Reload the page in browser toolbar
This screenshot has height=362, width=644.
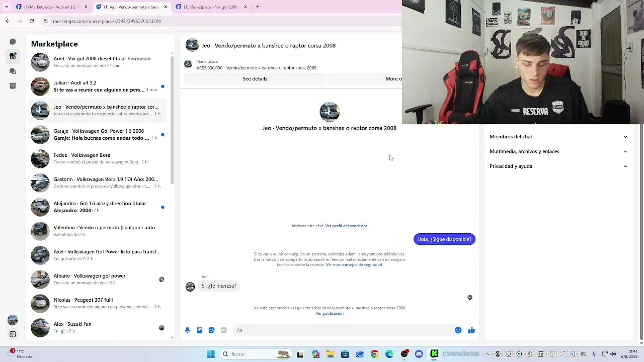(32, 21)
